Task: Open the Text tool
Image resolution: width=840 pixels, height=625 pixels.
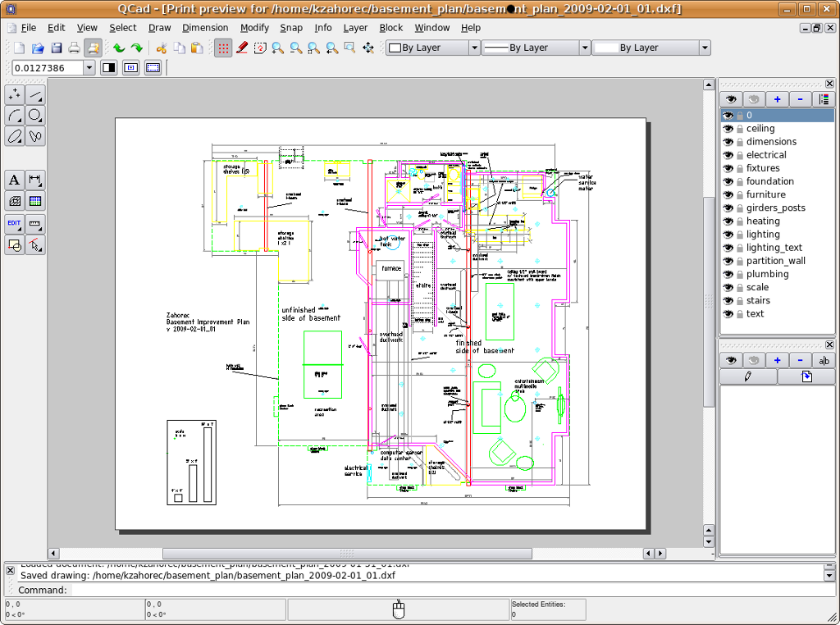Action: [14, 180]
